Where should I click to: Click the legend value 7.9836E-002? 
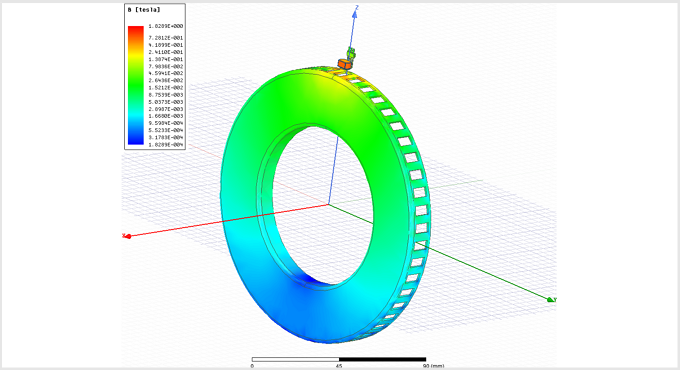point(166,66)
